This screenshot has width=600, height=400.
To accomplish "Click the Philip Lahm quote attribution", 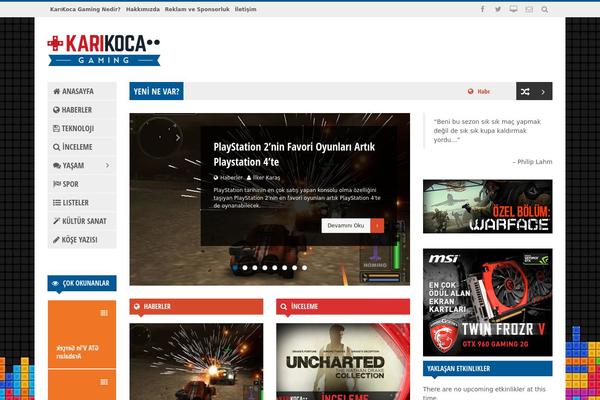I will (532, 162).
